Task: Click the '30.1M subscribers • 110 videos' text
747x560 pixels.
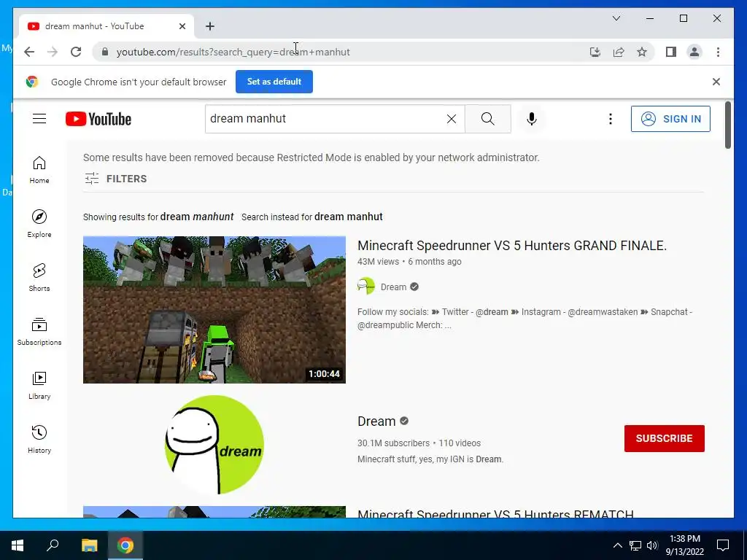Action: [419, 443]
